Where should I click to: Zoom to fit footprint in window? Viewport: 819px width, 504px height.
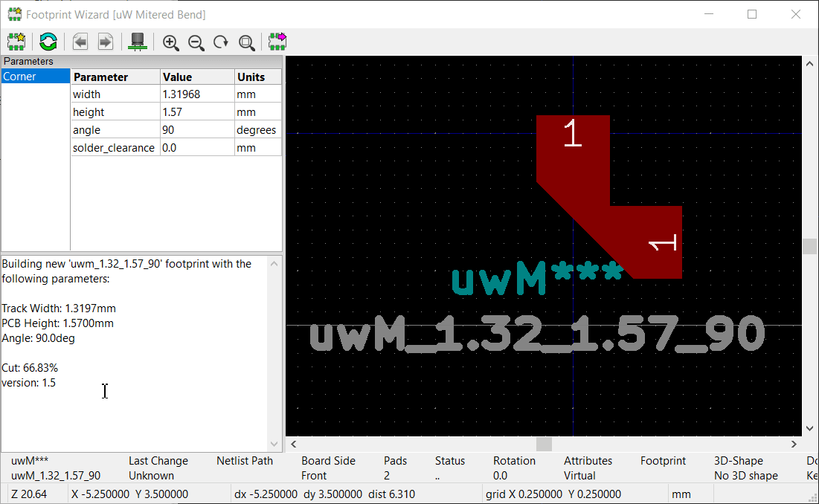click(246, 42)
